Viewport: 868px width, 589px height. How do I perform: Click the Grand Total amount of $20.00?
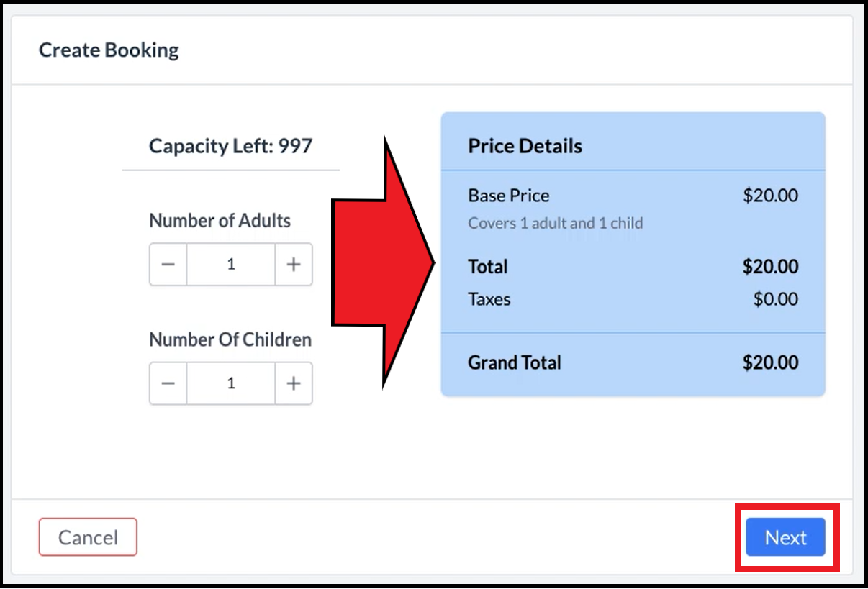click(x=771, y=362)
